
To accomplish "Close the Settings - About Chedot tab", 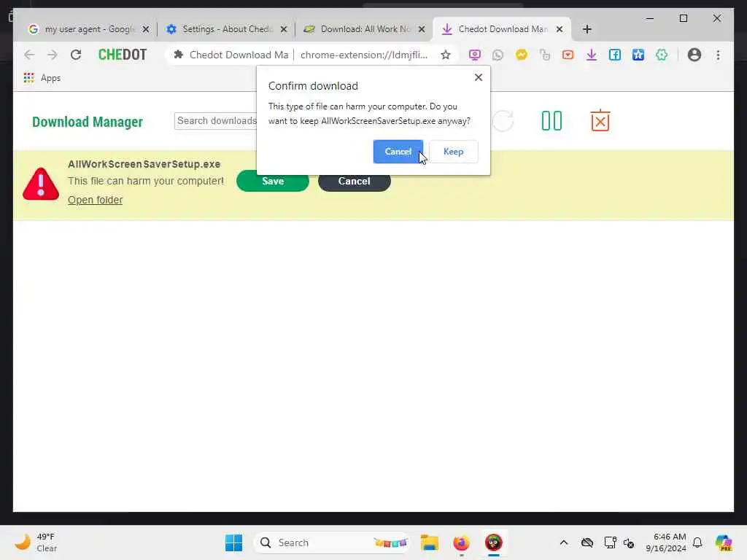I will point(284,29).
